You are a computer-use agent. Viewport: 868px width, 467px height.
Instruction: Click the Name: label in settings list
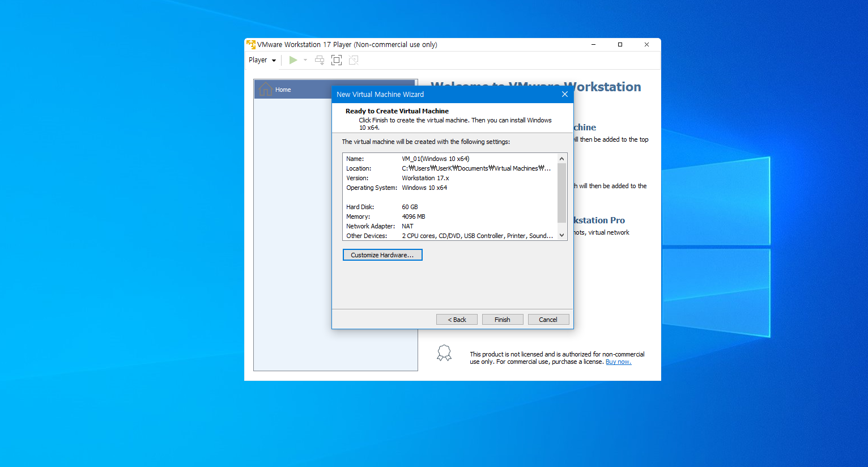click(355, 159)
